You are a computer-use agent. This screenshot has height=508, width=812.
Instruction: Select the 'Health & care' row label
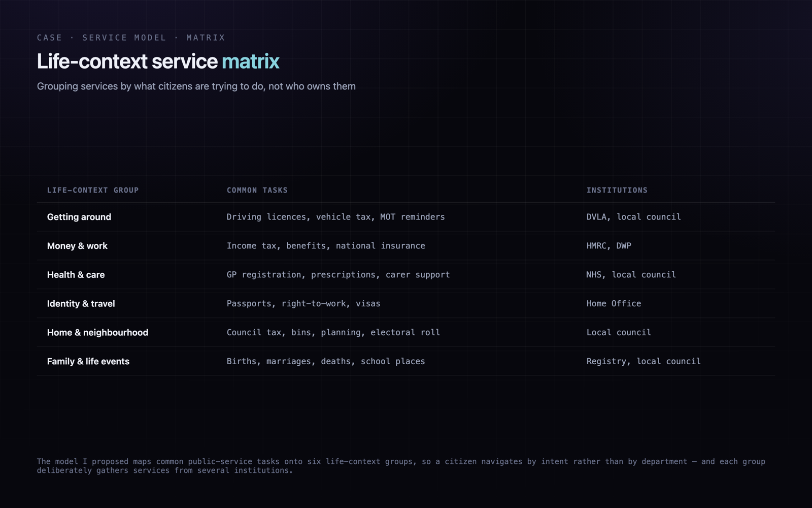pyautogui.click(x=76, y=275)
